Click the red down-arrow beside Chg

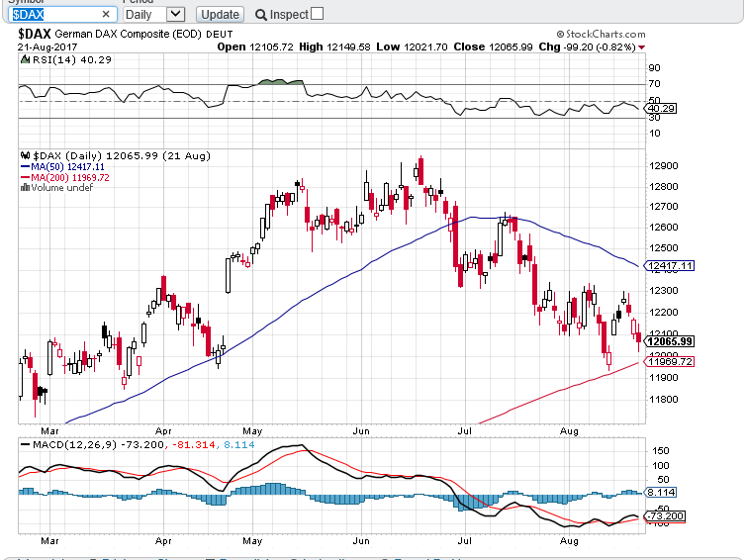[642, 47]
